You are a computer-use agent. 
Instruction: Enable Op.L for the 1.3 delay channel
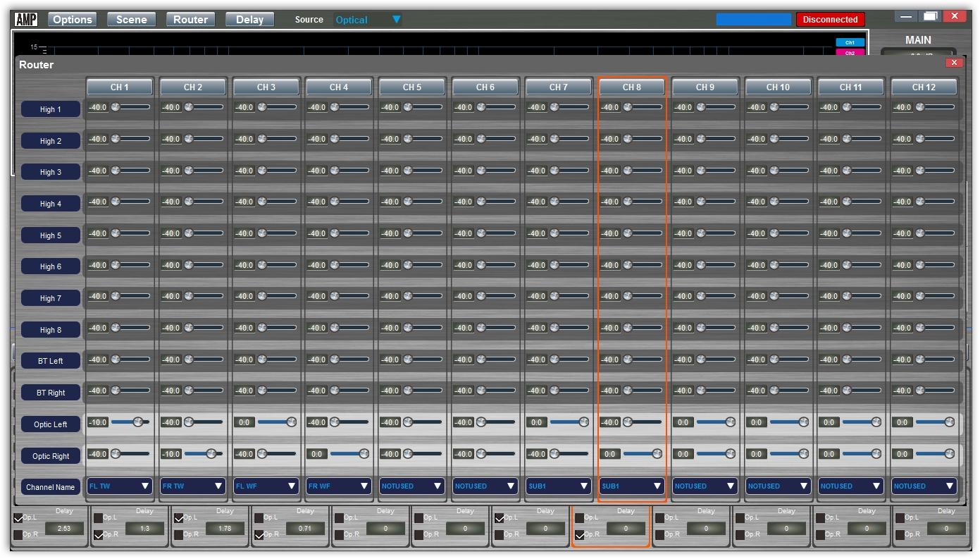point(99,518)
